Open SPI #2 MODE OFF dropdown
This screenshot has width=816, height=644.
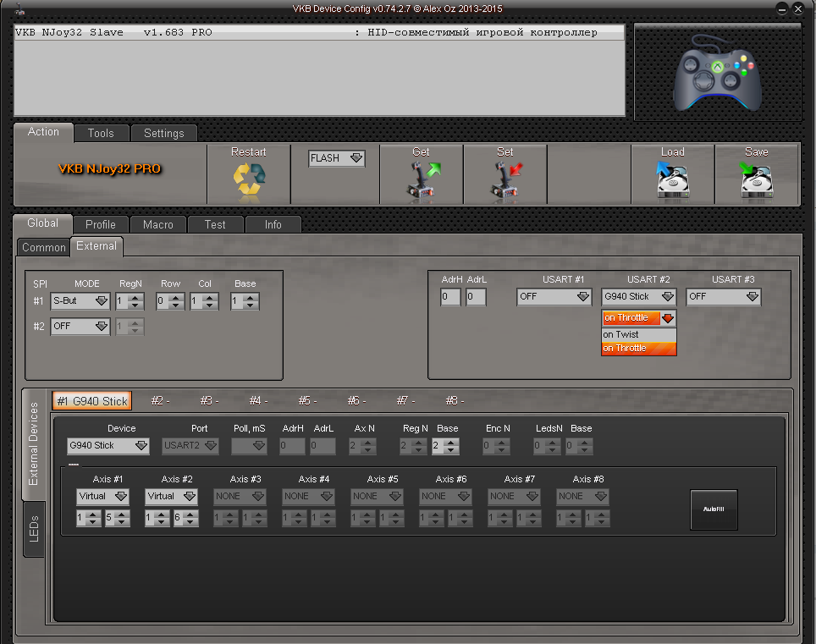coord(80,326)
